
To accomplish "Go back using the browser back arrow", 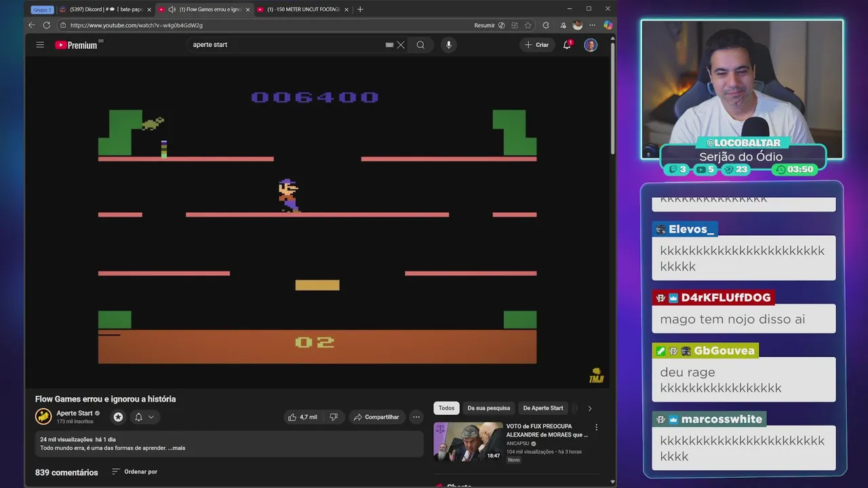I will tap(32, 25).
